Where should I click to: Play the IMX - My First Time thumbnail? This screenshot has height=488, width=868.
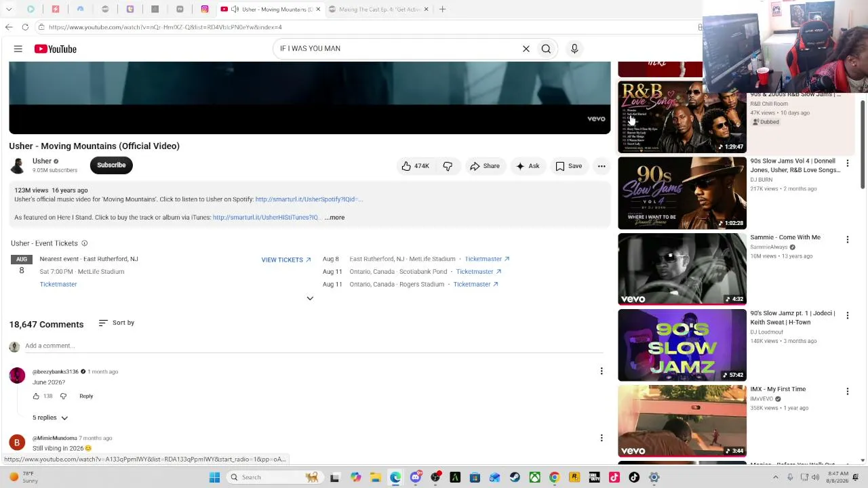pos(682,421)
